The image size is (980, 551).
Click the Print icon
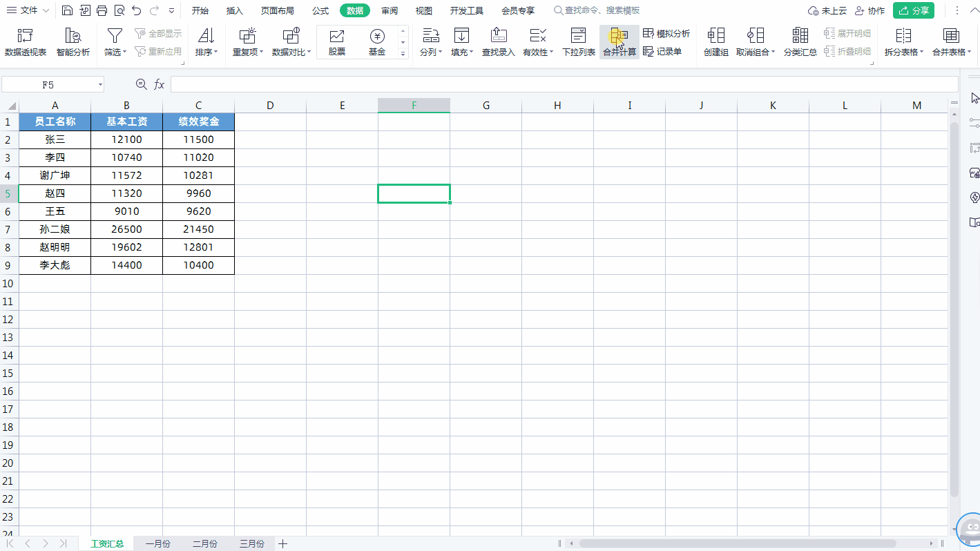pos(102,10)
